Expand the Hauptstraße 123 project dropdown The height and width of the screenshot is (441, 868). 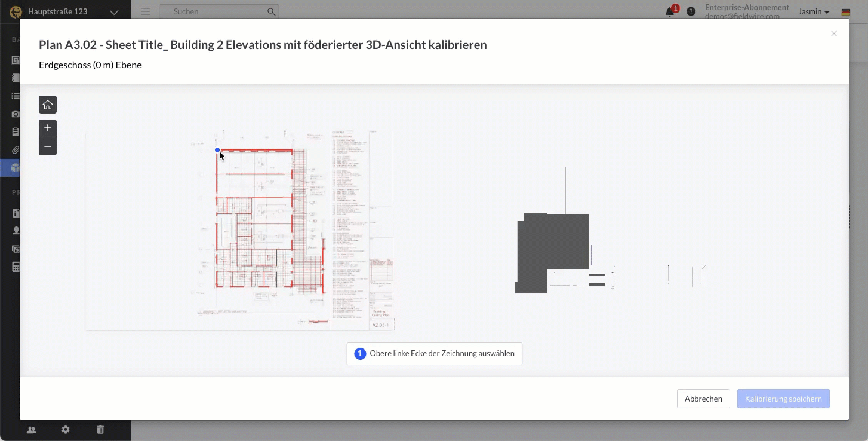(113, 12)
